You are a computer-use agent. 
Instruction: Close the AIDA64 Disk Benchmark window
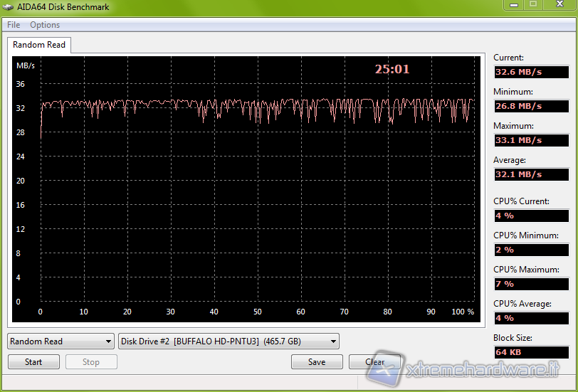tap(558, 4)
